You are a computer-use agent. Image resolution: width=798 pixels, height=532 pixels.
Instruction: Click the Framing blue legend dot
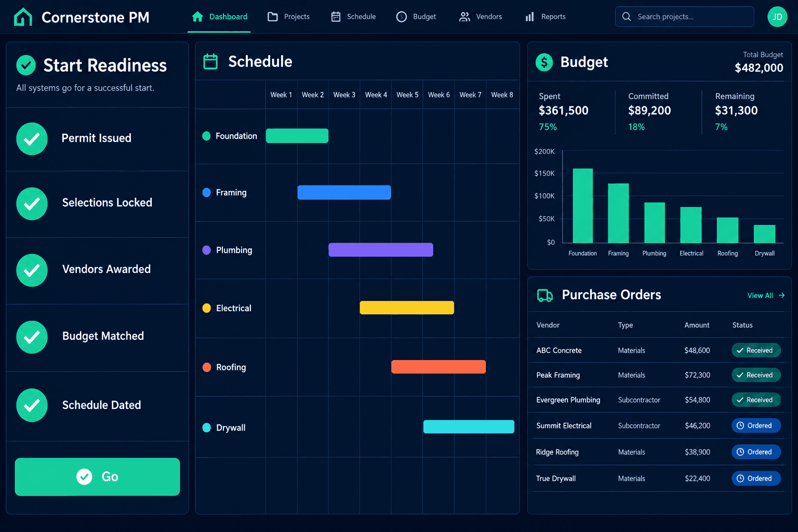point(206,193)
